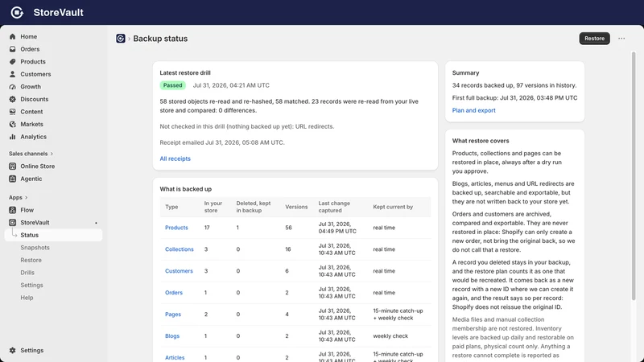Click the Backup status page title

click(x=160, y=39)
